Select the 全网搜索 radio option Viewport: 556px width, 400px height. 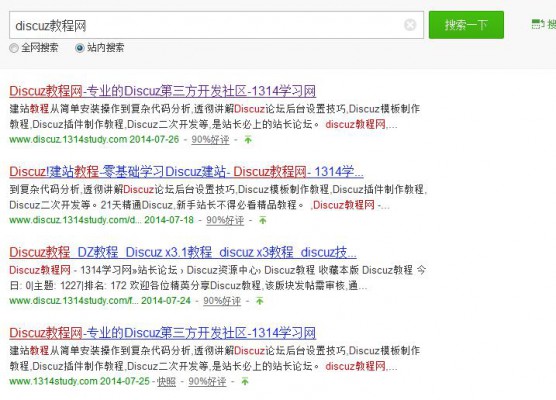[14, 48]
